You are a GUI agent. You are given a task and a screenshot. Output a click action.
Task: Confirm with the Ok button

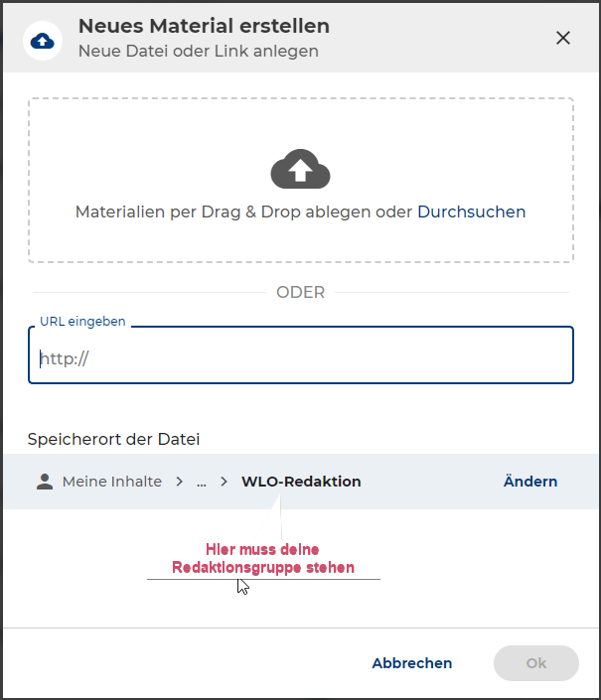[536, 663]
